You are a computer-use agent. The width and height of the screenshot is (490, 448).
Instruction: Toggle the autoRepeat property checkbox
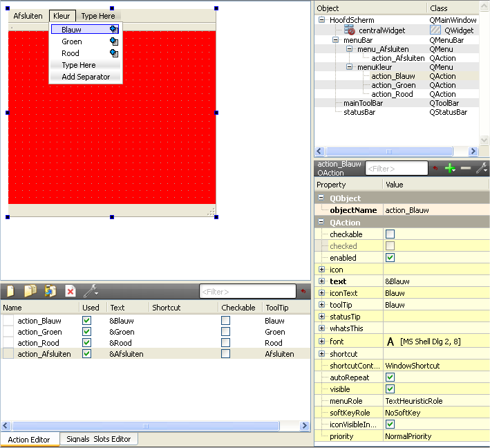tap(390, 377)
